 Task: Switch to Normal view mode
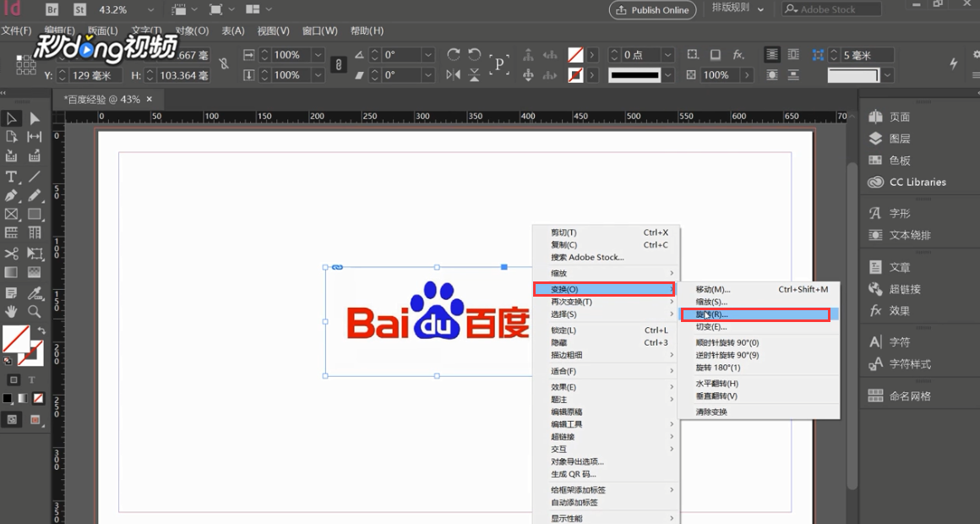coord(11,419)
